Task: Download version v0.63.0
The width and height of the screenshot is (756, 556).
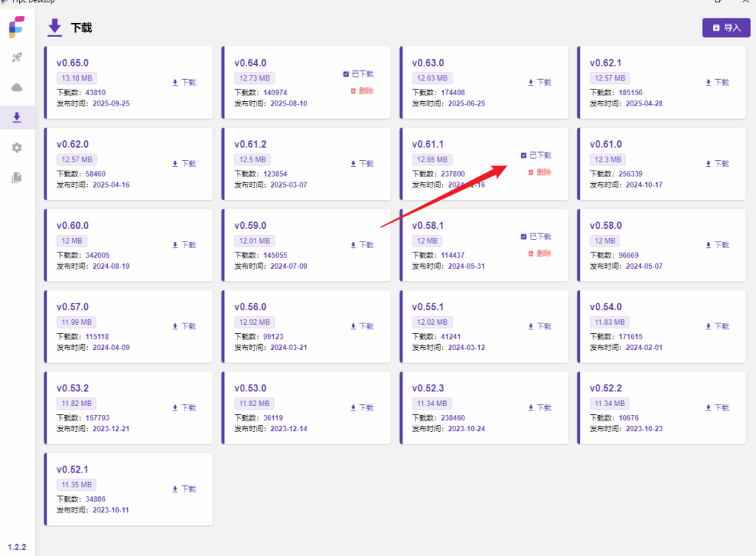Action: click(539, 83)
